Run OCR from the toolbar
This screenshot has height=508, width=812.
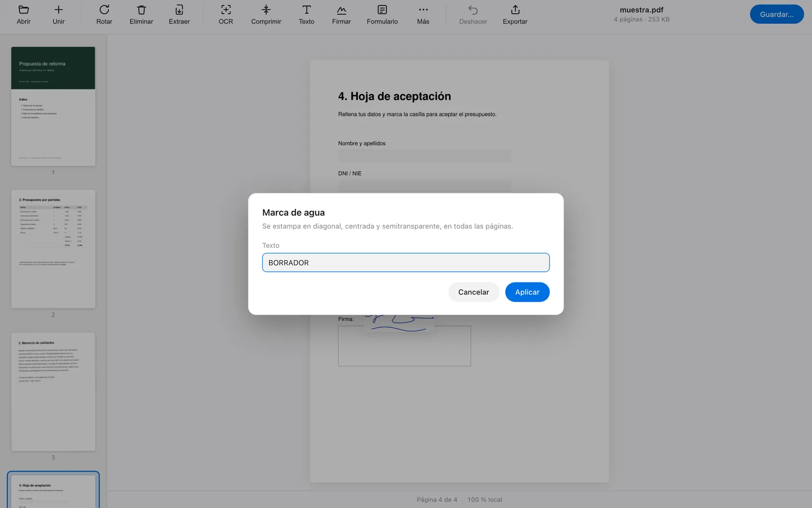click(x=226, y=15)
